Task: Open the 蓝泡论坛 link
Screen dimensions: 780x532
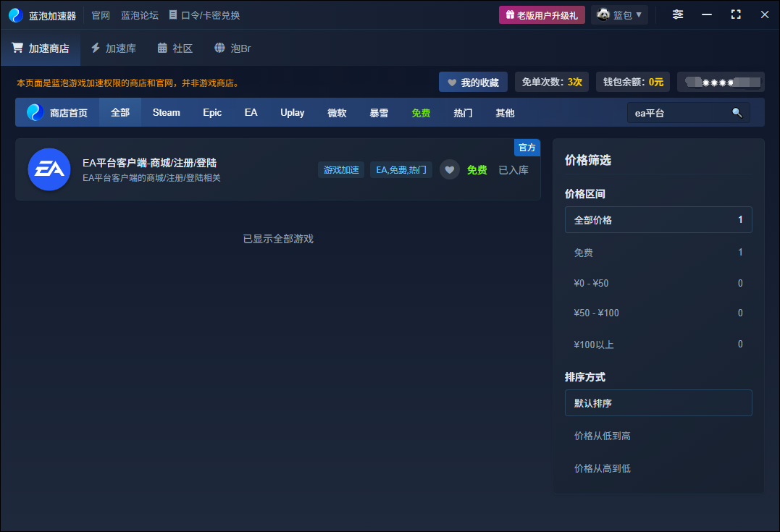Action: 140,15
